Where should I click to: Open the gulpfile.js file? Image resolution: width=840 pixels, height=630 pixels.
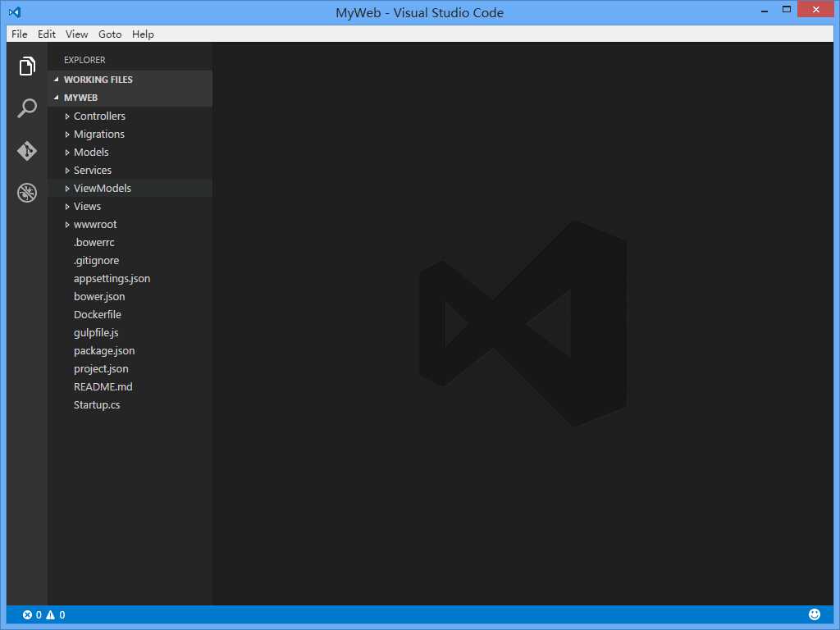[96, 333]
